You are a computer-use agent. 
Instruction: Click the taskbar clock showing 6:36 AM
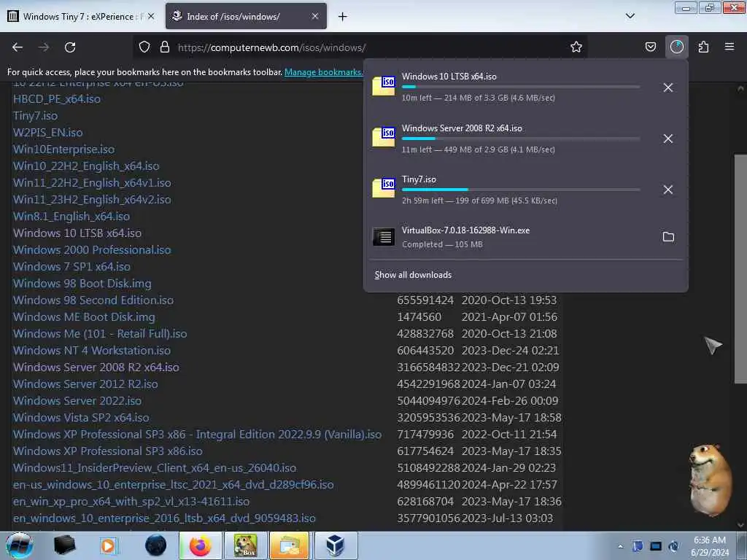pos(710,546)
